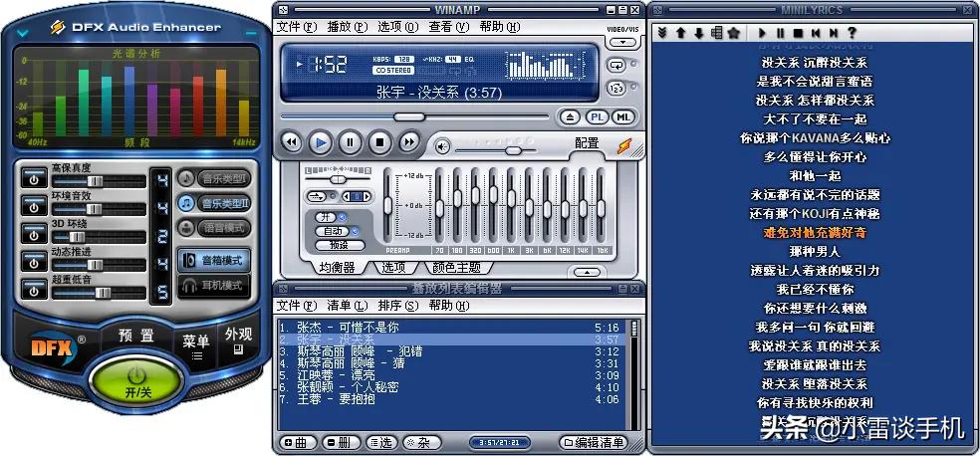Click the 1K band equalizer slider
Screen dimensions: 980x456
click(511, 205)
